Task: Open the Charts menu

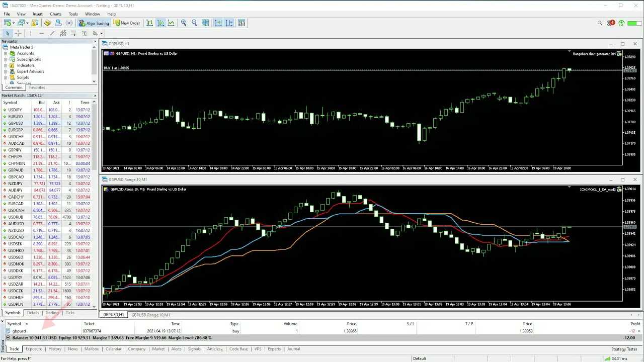Action: (x=56, y=14)
